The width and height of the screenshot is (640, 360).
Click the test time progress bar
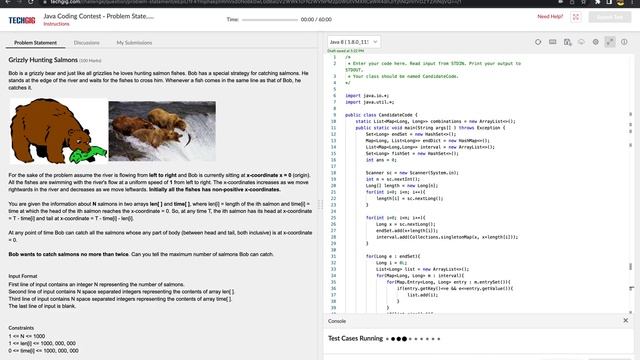point(270,20)
